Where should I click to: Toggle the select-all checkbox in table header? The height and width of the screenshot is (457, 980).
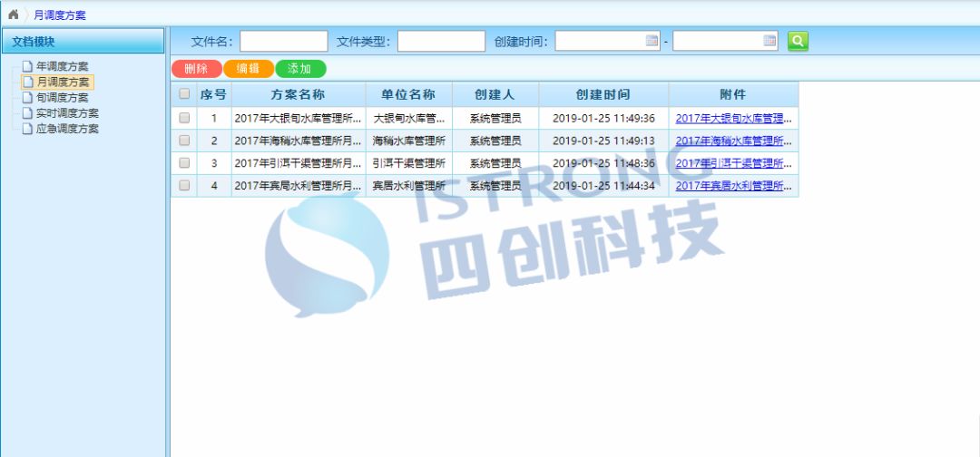coord(184,94)
